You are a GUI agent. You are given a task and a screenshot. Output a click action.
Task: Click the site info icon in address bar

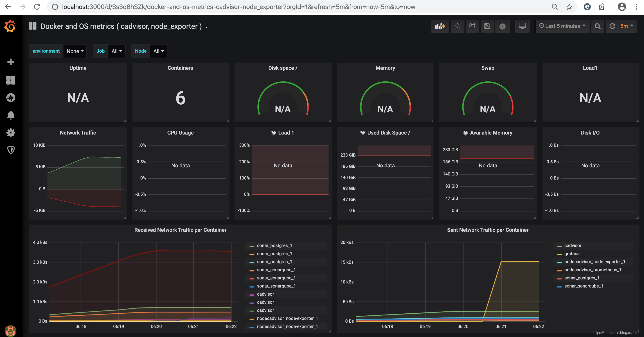point(55,7)
